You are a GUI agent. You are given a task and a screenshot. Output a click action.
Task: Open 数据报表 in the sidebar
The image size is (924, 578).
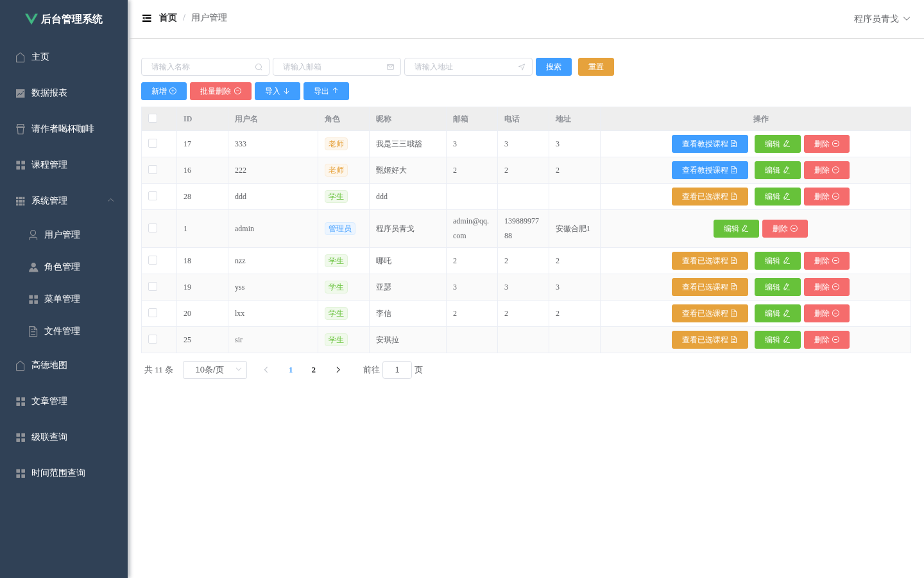64,93
